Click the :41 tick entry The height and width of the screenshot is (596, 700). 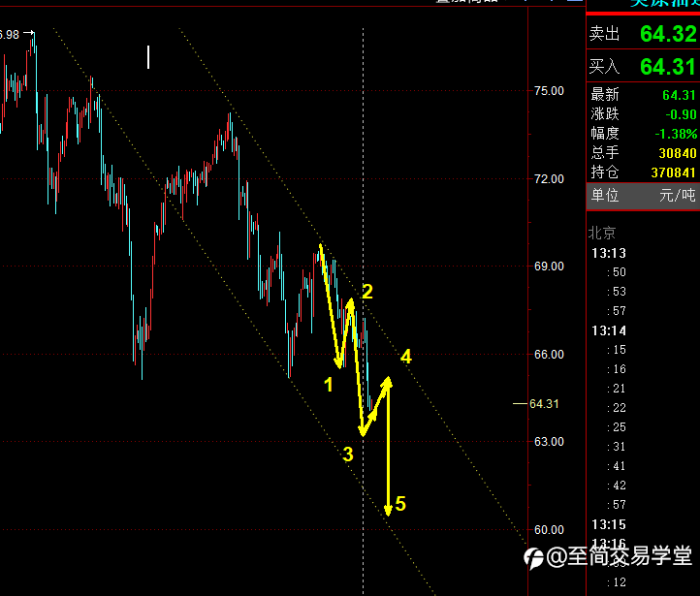coord(617,466)
